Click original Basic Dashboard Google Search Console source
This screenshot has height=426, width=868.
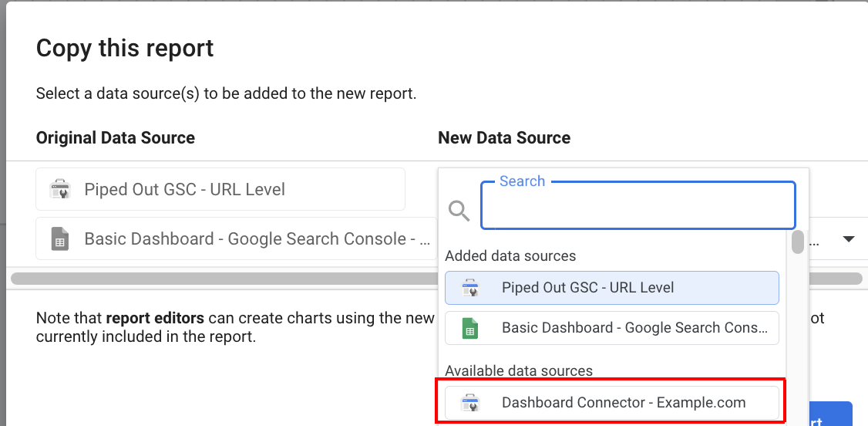(x=237, y=238)
